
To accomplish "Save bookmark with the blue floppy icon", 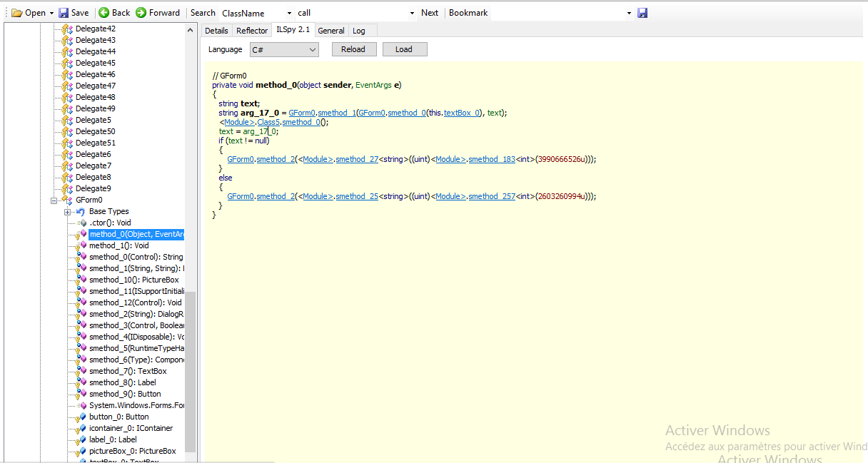I will (642, 13).
